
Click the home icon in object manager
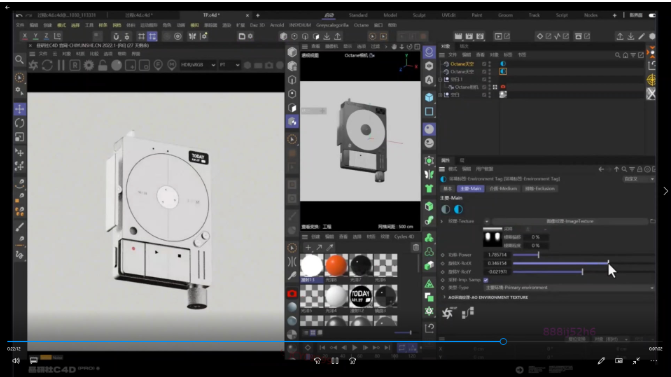[625, 55]
